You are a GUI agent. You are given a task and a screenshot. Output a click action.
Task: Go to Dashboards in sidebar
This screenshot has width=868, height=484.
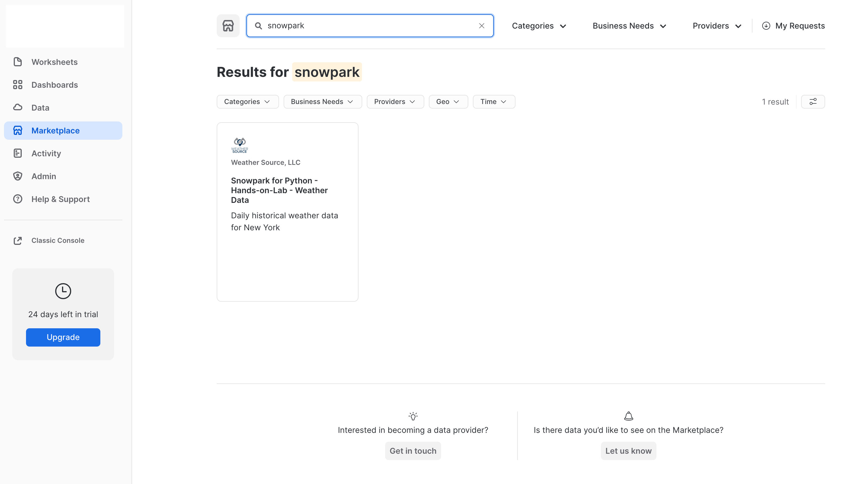pyautogui.click(x=54, y=85)
